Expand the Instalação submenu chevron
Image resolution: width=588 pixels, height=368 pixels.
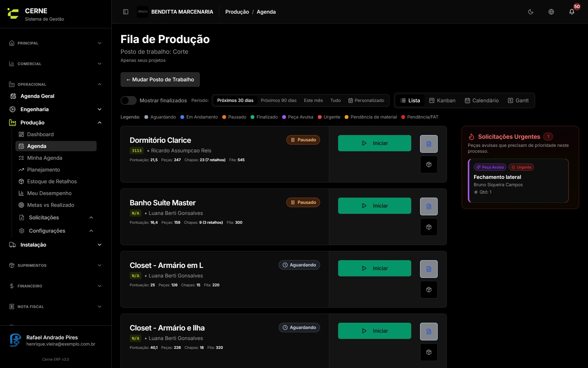click(100, 245)
